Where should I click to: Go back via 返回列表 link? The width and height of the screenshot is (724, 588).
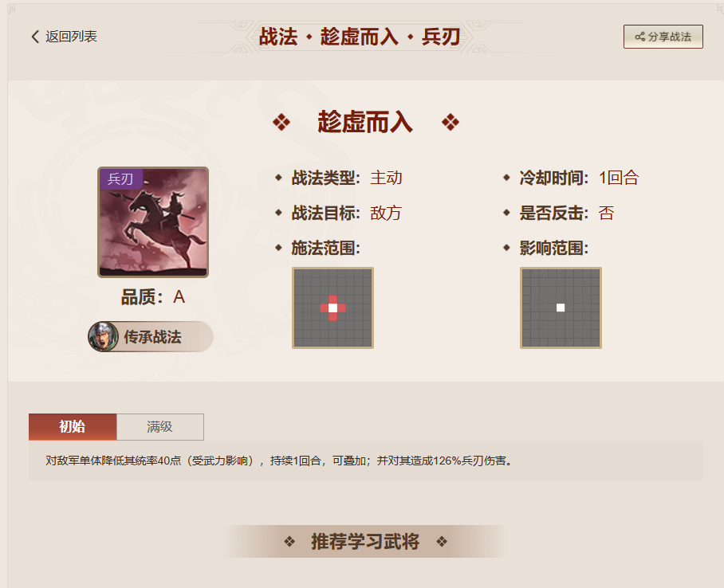(x=64, y=37)
